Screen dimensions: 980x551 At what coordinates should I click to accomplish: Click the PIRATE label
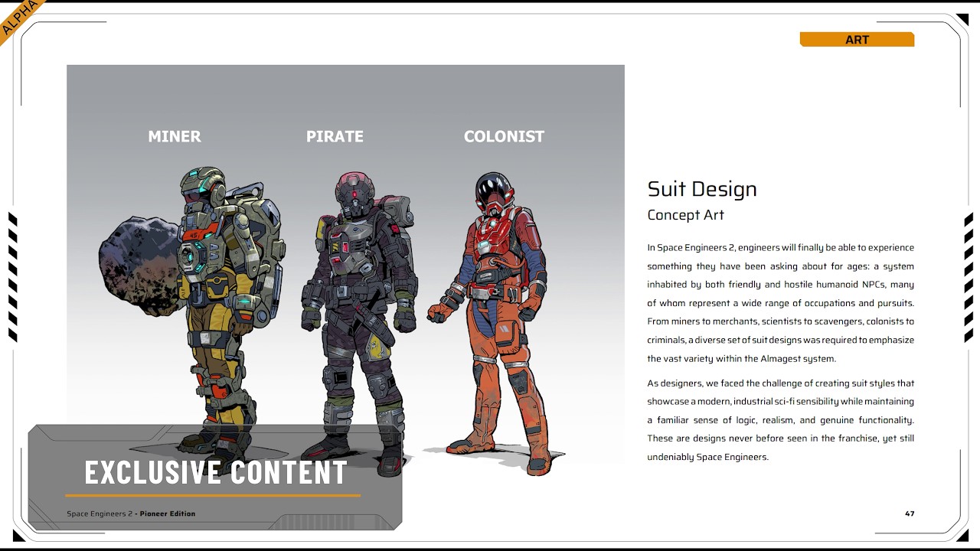335,137
